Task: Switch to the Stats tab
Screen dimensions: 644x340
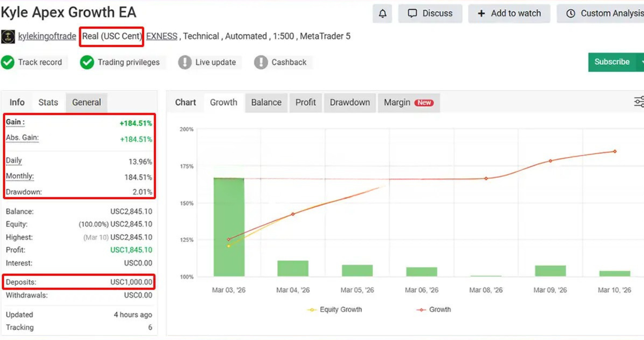Action: click(48, 102)
